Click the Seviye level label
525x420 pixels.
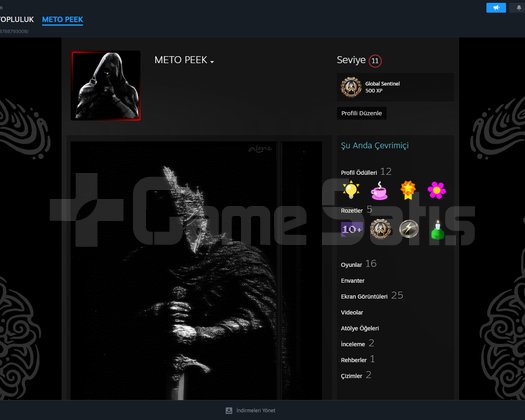[351, 60]
